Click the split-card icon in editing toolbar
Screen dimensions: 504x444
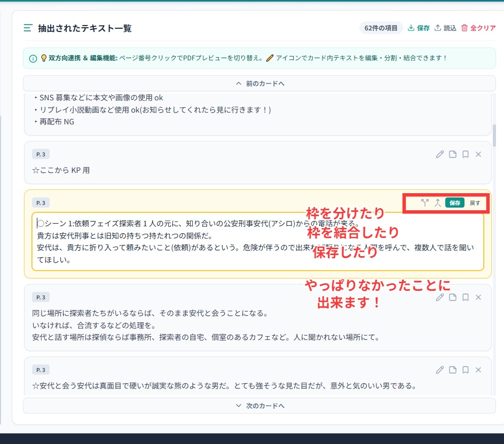[x=424, y=203]
